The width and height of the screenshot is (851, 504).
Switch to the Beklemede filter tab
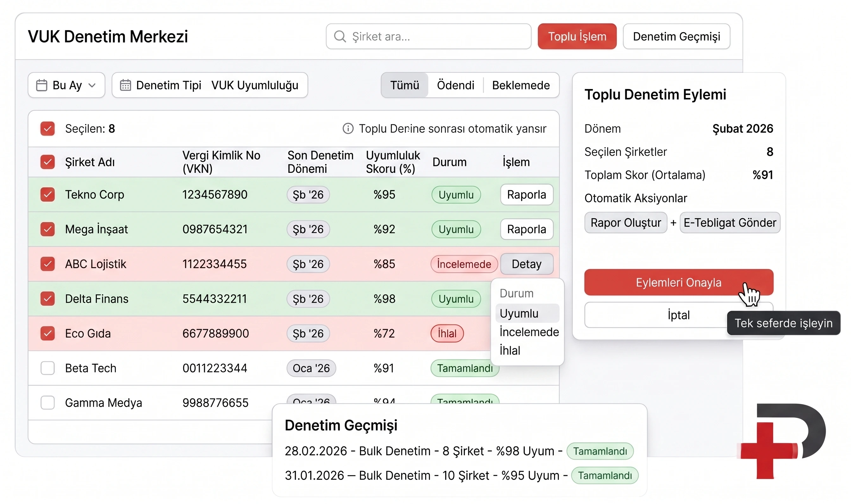point(521,85)
